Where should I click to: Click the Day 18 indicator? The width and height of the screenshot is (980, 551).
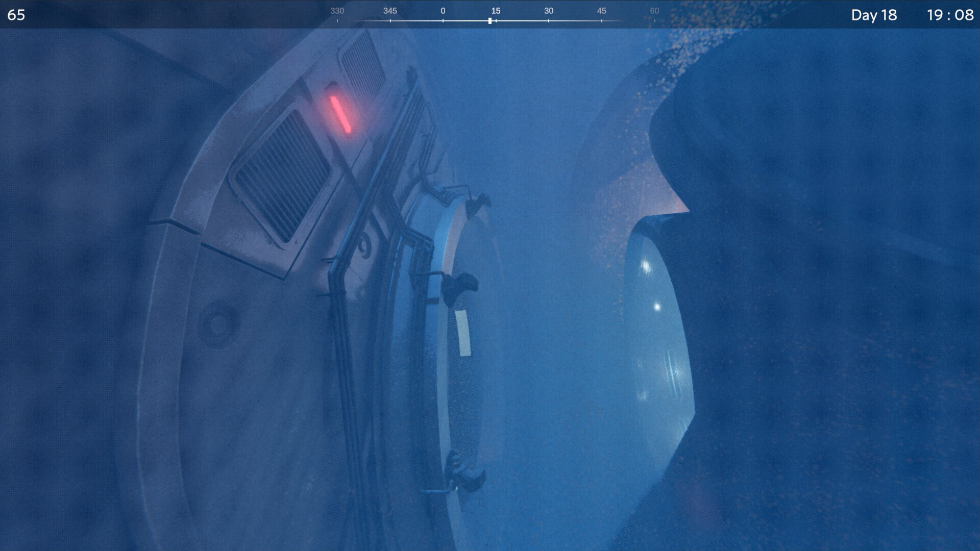point(874,15)
